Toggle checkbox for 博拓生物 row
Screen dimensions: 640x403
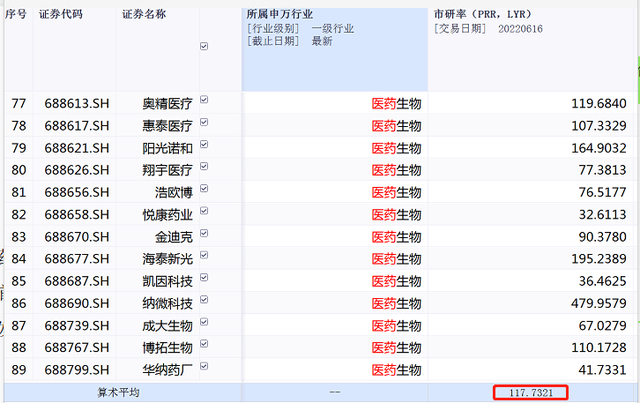point(204,344)
